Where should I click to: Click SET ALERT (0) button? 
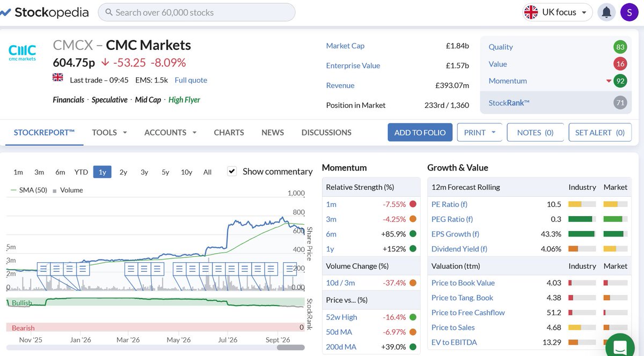pyautogui.click(x=600, y=132)
